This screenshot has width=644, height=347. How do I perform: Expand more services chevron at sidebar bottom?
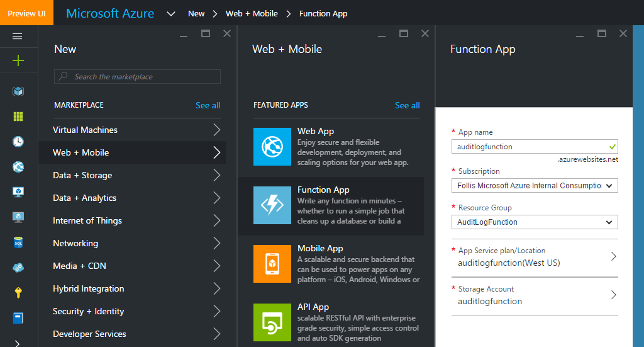(x=17, y=343)
